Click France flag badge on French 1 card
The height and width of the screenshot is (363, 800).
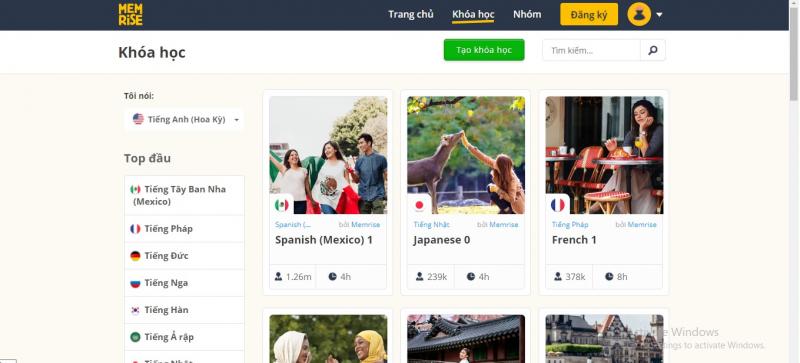tap(558, 205)
